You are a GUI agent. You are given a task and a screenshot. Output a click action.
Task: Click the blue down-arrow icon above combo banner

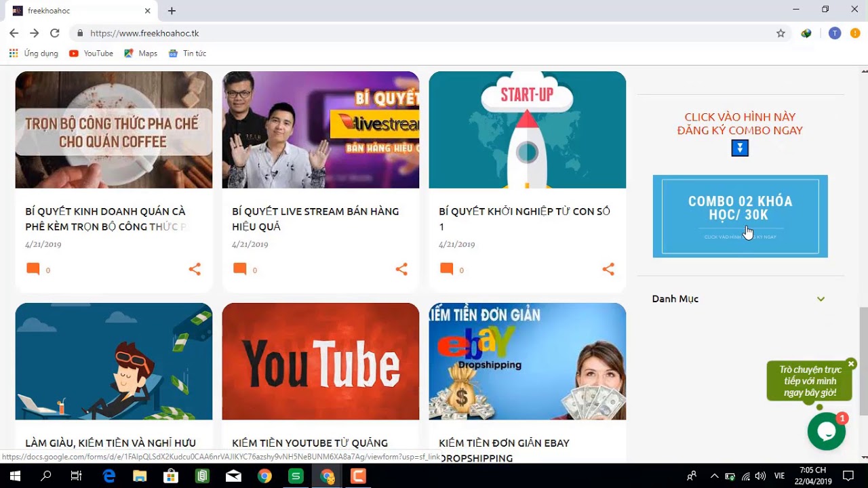740,148
